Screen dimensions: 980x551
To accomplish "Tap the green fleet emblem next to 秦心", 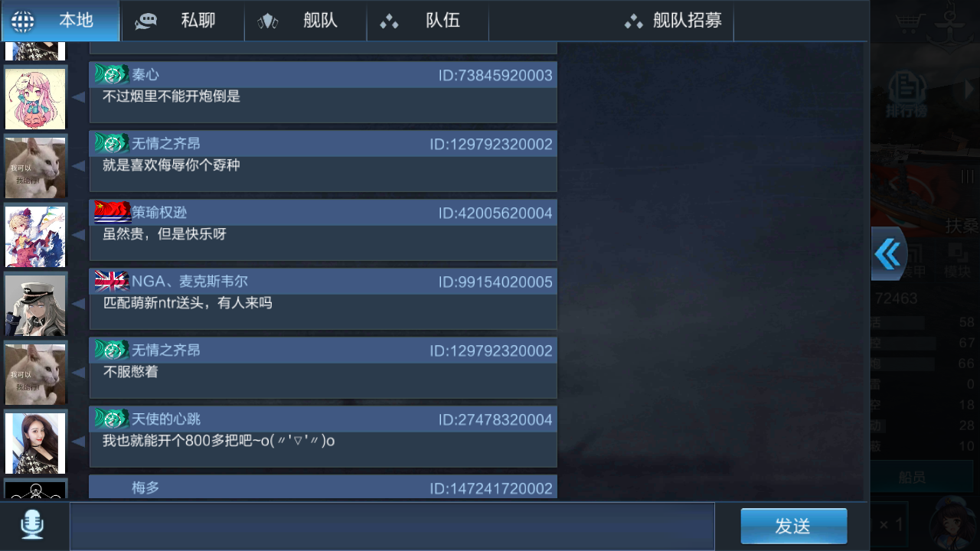I will [112, 74].
